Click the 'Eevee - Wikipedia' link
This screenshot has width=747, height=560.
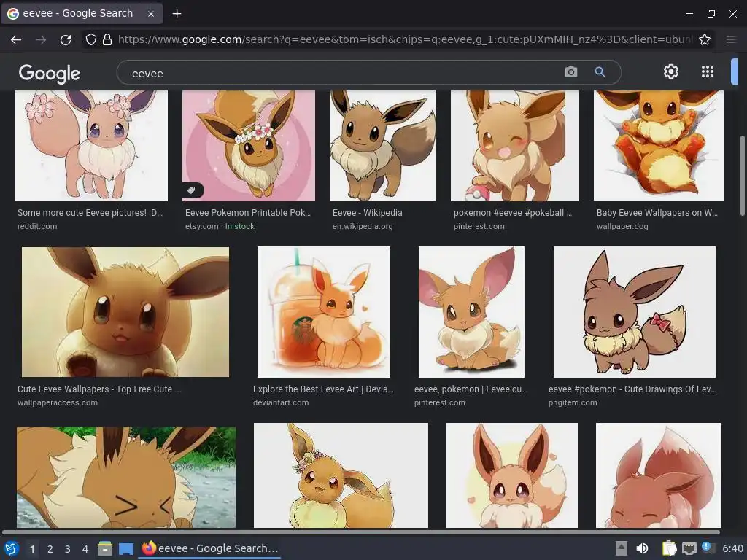(368, 213)
